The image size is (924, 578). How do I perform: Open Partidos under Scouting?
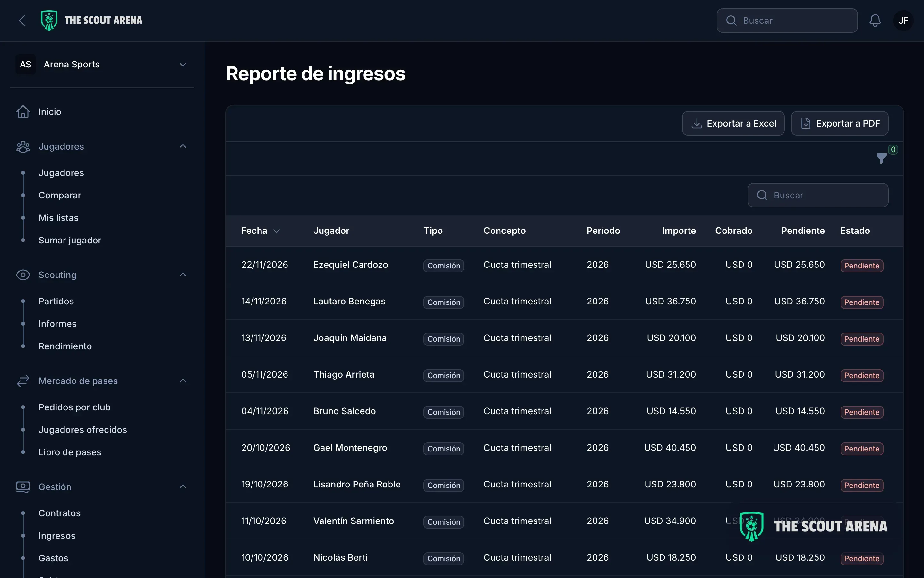click(x=56, y=301)
